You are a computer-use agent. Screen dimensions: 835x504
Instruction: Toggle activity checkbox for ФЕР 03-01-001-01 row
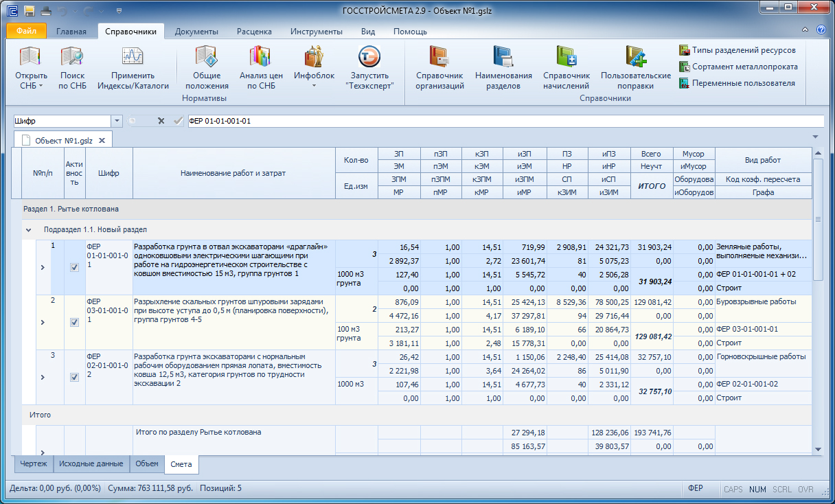point(74,322)
